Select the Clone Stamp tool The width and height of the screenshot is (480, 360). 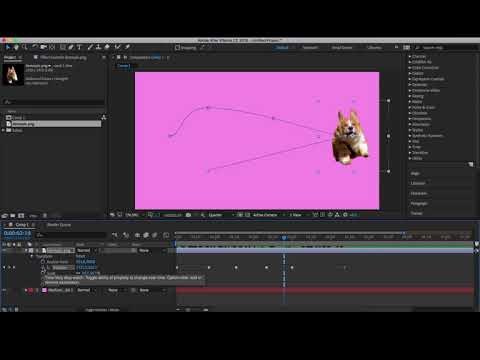[98, 47]
